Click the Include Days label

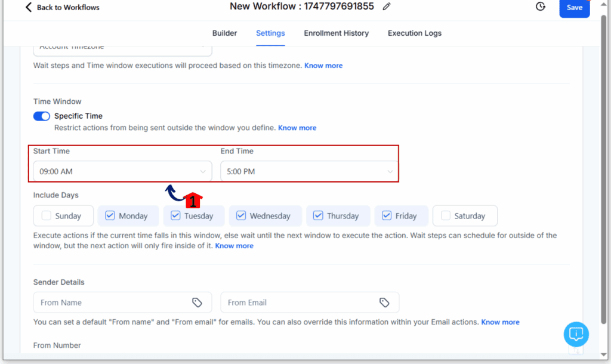pos(55,195)
